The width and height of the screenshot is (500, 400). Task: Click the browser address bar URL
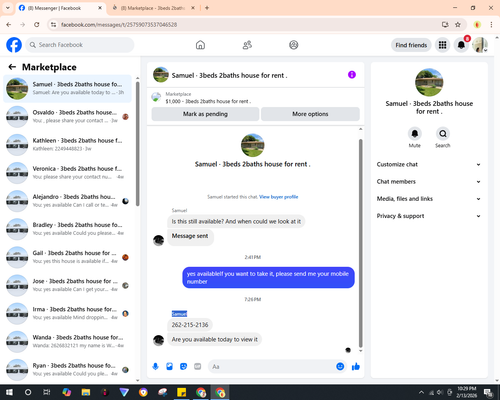[119, 25]
